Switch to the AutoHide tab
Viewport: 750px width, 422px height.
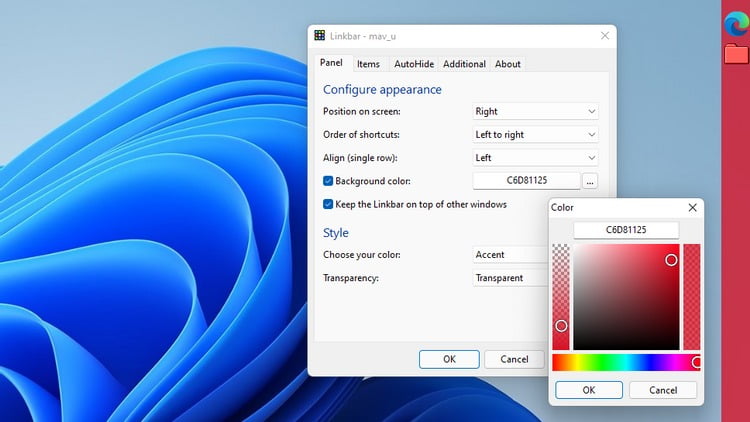[414, 64]
